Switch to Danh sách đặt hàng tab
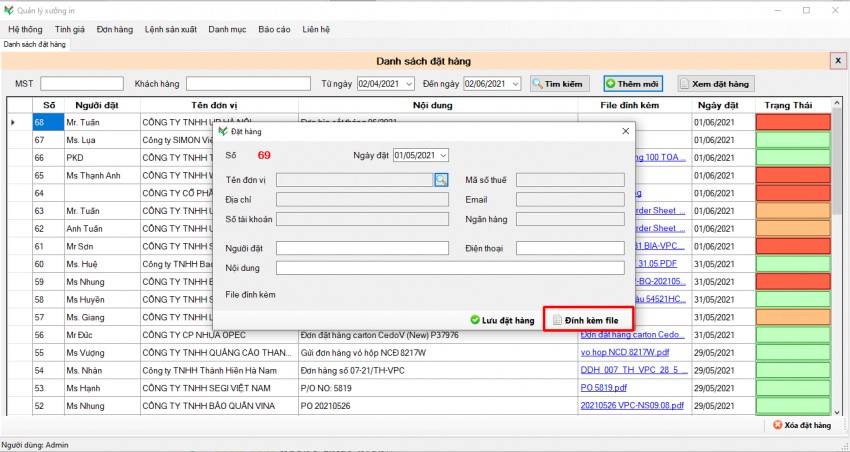Screen dimensions: 850x452 pos(34,44)
